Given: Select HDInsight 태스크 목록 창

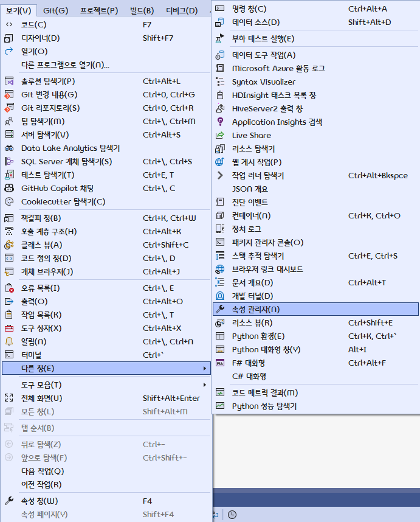Looking at the screenshot, I should click(315, 95).
